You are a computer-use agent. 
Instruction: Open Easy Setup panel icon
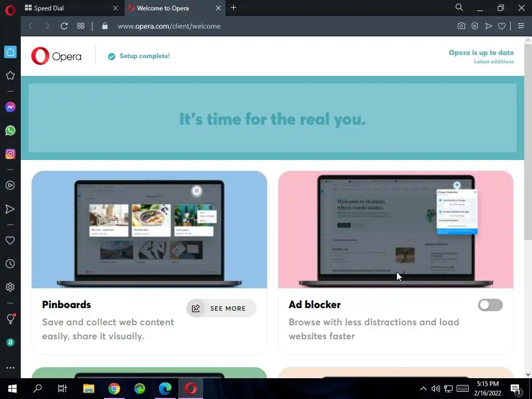tap(521, 26)
